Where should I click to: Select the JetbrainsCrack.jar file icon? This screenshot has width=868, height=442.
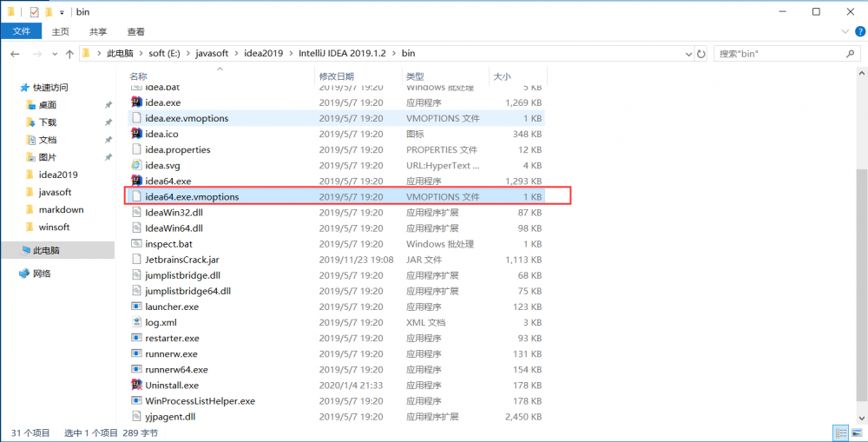click(x=136, y=260)
